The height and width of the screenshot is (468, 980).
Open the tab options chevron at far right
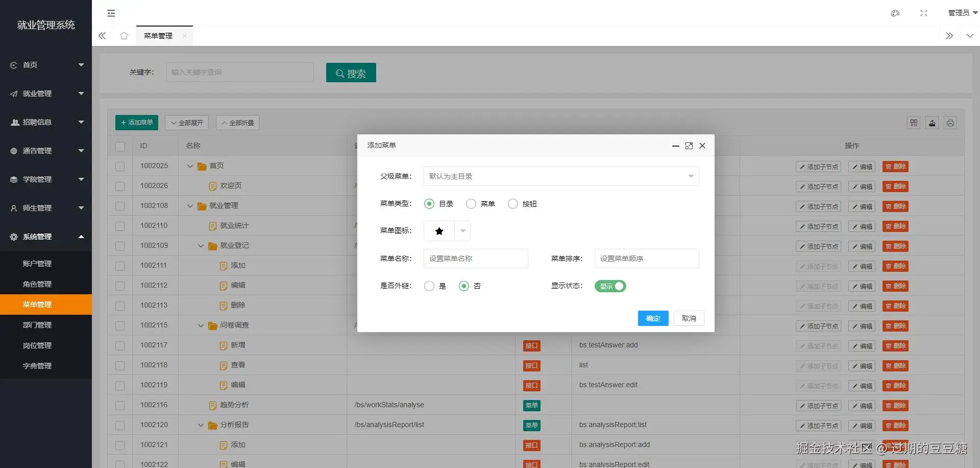point(970,36)
